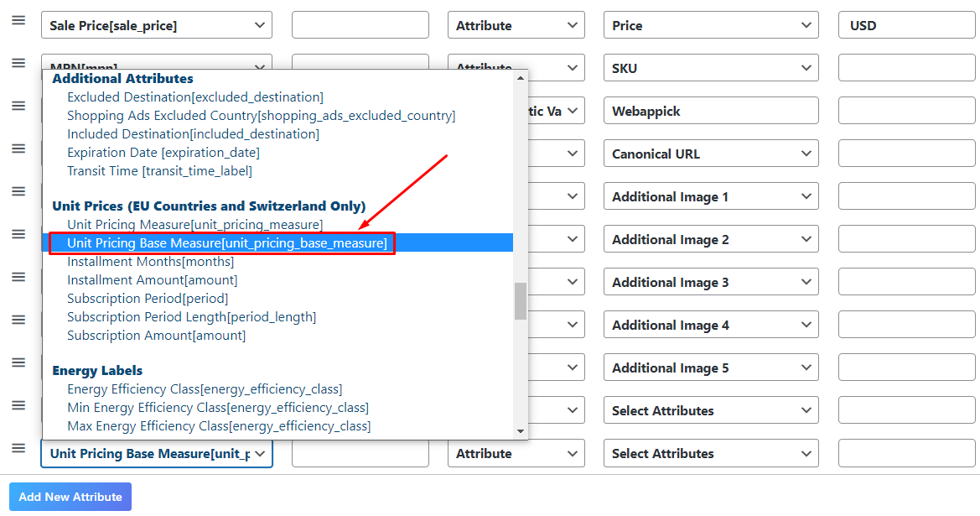Pick Expiration Date [expiration_date] option
The width and height of the screenshot is (980, 516).
point(163,153)
